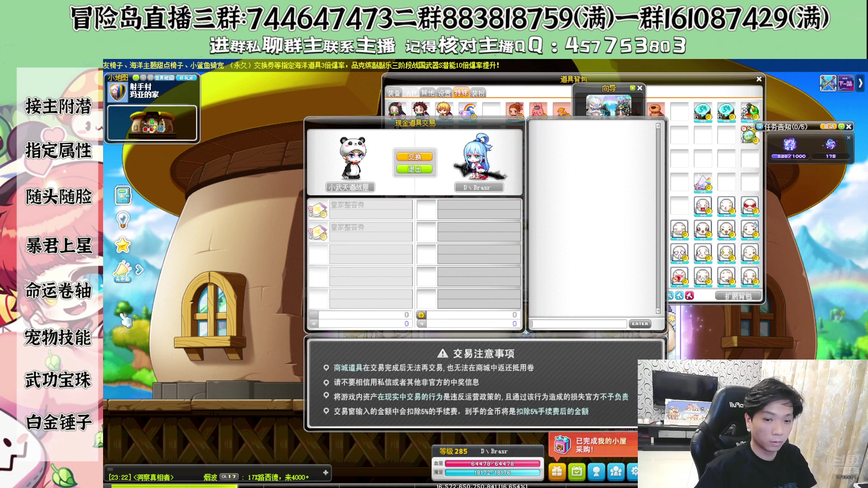Expand quest notifier with green plus button

841,126
